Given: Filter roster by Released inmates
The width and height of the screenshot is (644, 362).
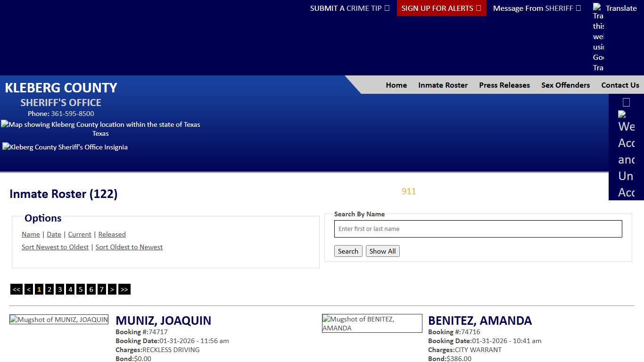Looking at the screenshot, I should click(x=112, y=234).
